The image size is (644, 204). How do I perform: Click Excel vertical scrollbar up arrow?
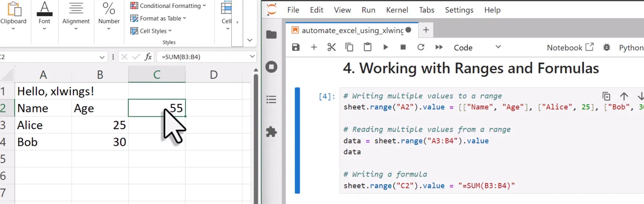click(256, 70)
